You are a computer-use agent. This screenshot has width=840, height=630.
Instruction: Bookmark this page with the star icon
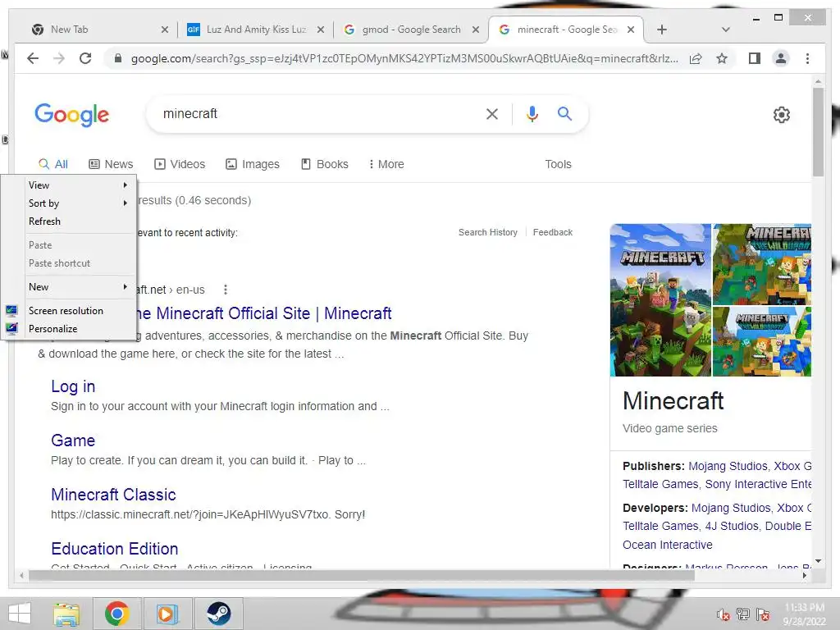[x=722, y=58]
